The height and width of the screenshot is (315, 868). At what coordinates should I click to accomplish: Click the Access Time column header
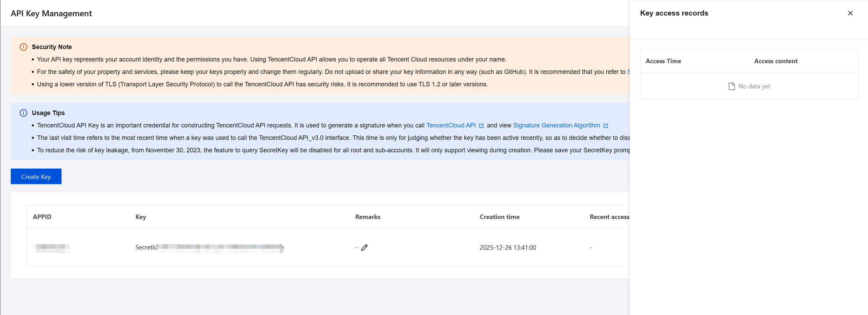[x=663, y=61]
